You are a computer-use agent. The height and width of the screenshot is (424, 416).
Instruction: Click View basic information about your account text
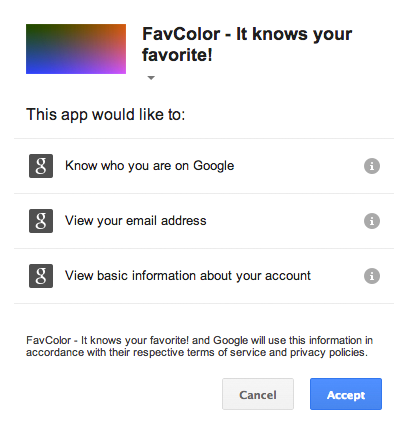pyautogui.click(x=188, y=276)
